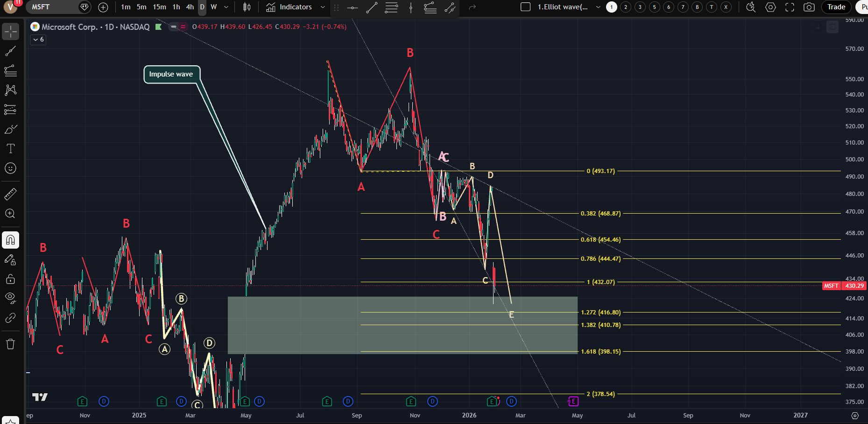Expand the collapsed indicator legend showing 6
Screen dimensions: 868x424
pos(38,40)
